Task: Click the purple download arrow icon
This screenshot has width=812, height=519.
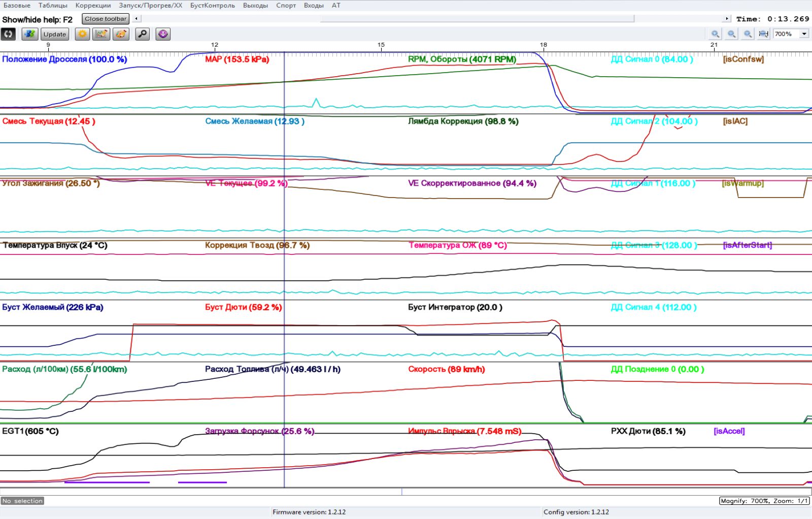Action: coord(163,34)
